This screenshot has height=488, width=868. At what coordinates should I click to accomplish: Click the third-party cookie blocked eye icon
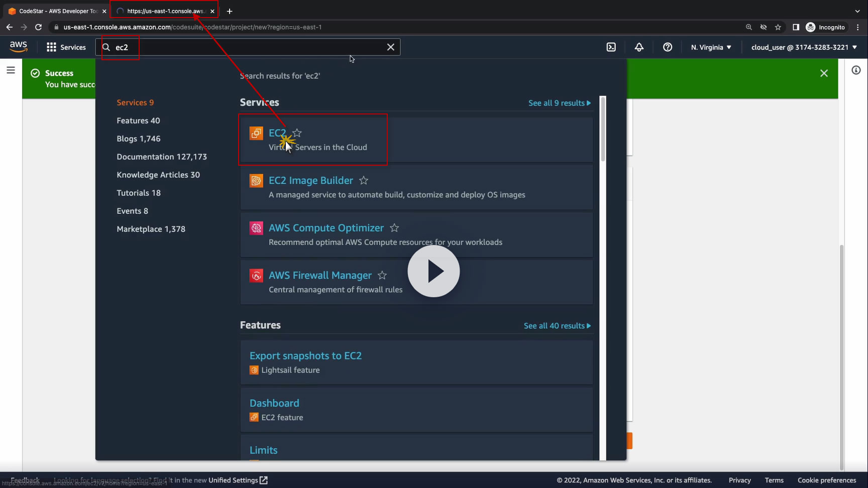[764, 27]
